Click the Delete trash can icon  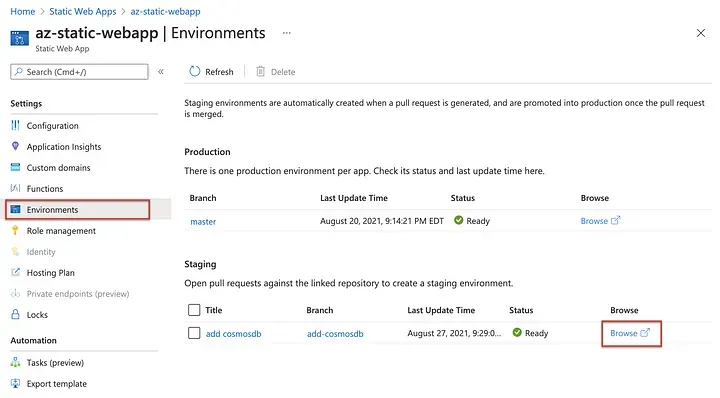pos(260,71)
